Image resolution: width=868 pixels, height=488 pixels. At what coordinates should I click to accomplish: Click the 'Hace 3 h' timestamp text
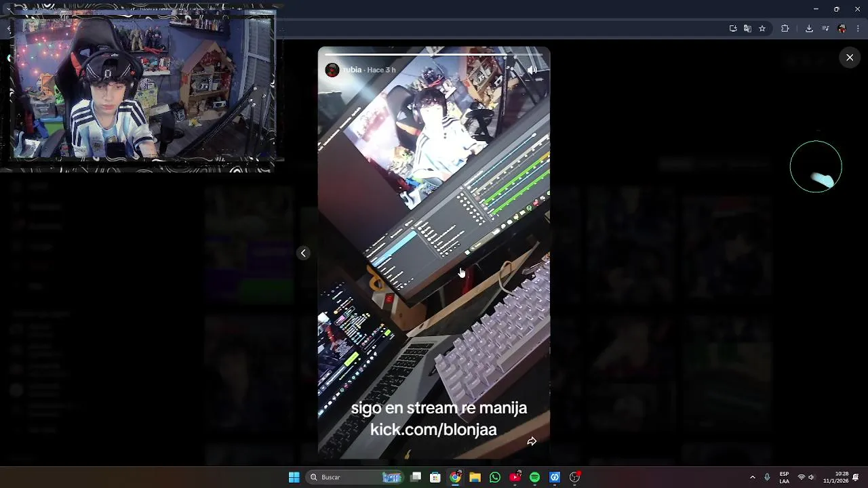[381, 70]
